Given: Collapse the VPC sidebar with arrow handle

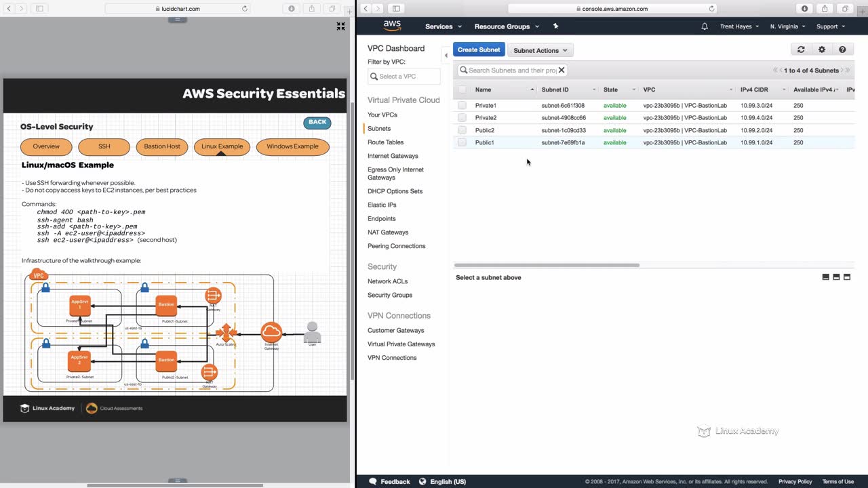Looking at the screenshot, I should coord(446,55).
